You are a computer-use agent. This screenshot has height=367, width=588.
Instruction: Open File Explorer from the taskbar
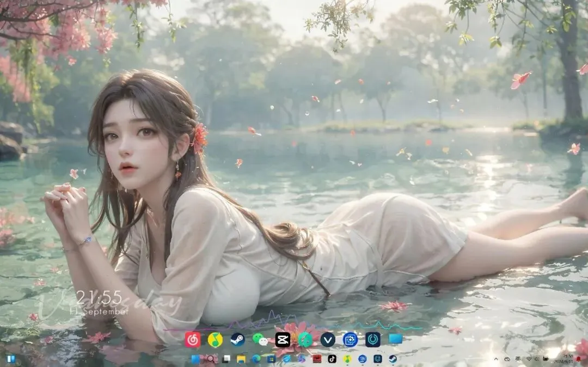coord(241,359)
